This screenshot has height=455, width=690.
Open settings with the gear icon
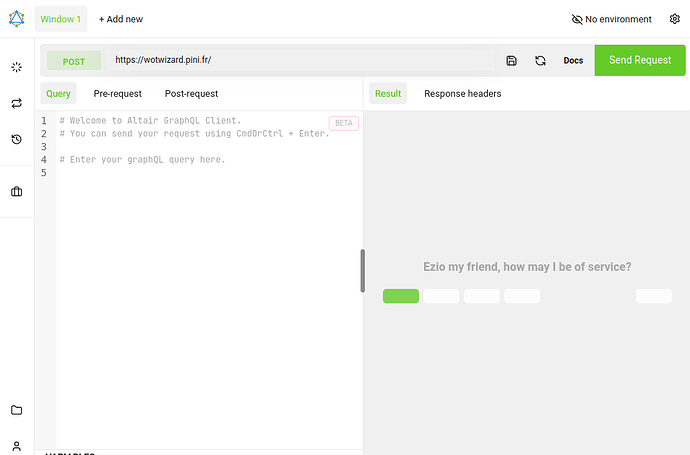[674, 19]
